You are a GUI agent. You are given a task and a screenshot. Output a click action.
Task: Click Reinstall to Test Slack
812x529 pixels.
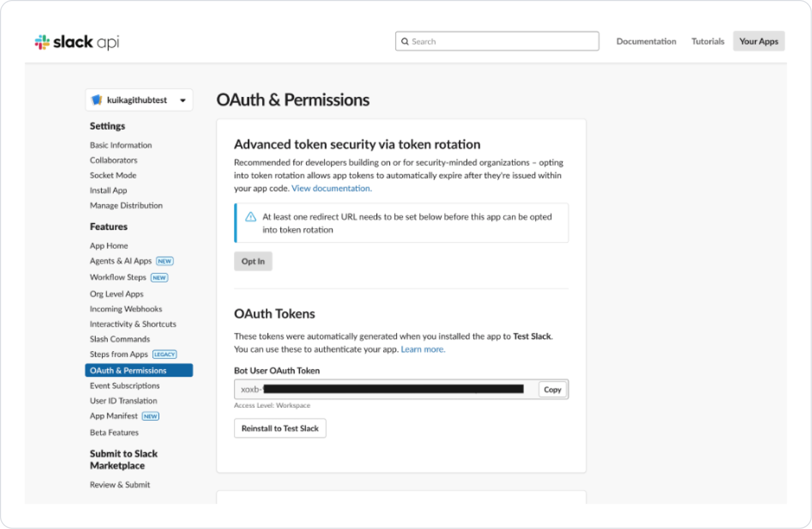coord(280,428)
